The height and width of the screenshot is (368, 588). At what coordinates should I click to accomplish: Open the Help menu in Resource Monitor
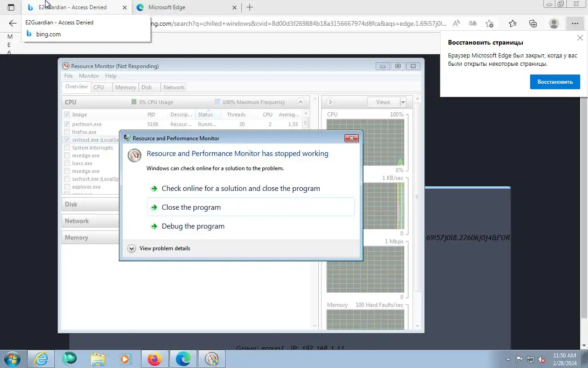click(x=111, y=76)
